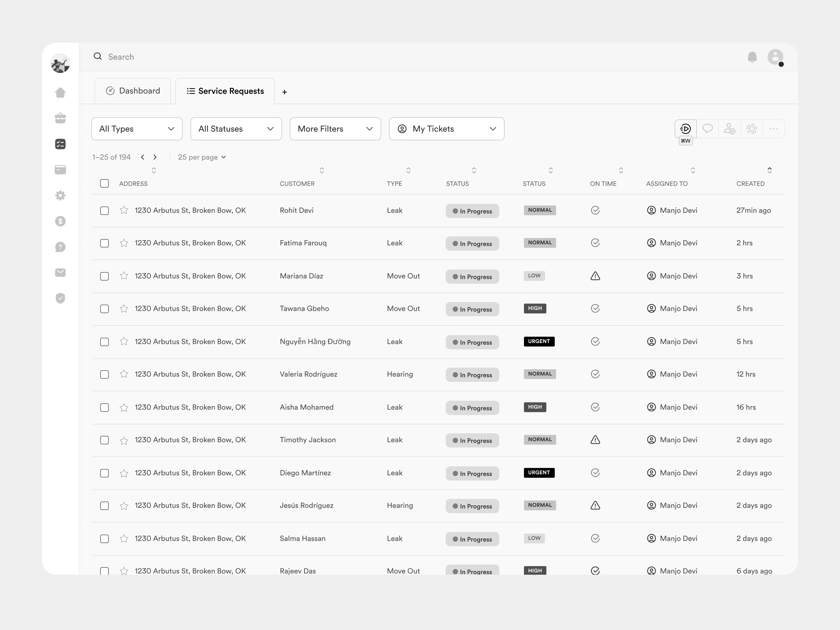
Task: Sort by the Created column
Action: click(x=769, y=170)
